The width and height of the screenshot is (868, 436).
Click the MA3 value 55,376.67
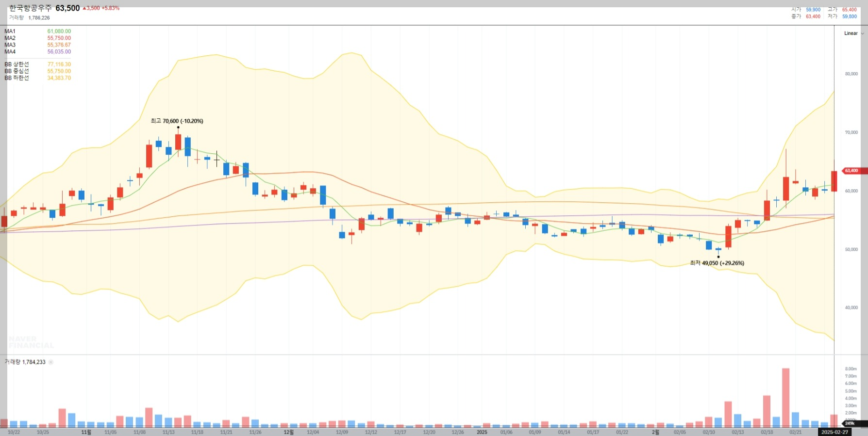coord(59,45)
